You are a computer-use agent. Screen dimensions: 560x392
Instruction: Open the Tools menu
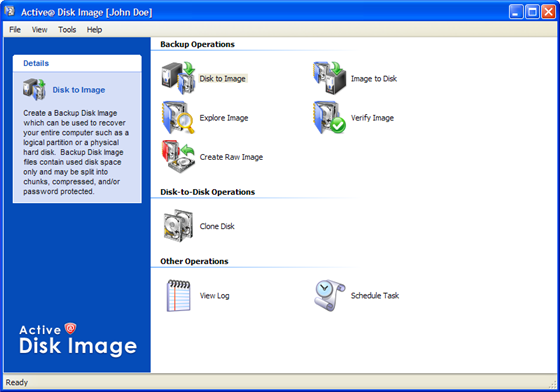tap(67, 30)
